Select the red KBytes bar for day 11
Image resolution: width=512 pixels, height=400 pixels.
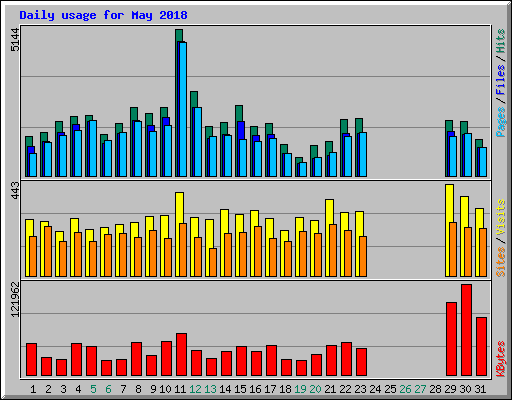click(181, 354)
